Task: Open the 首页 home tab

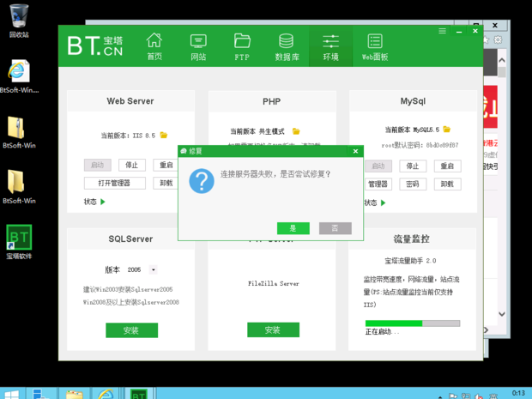Action: tap(154, 46)
